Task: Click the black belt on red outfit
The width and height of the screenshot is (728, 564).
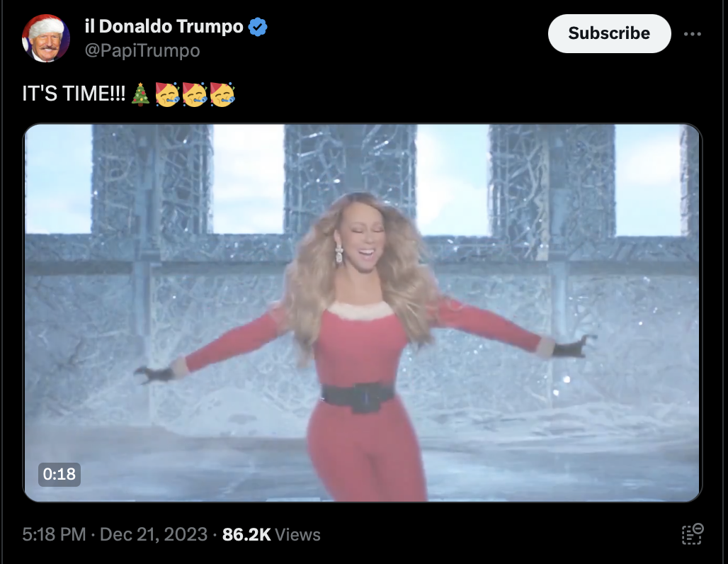Action: (357, 397)
